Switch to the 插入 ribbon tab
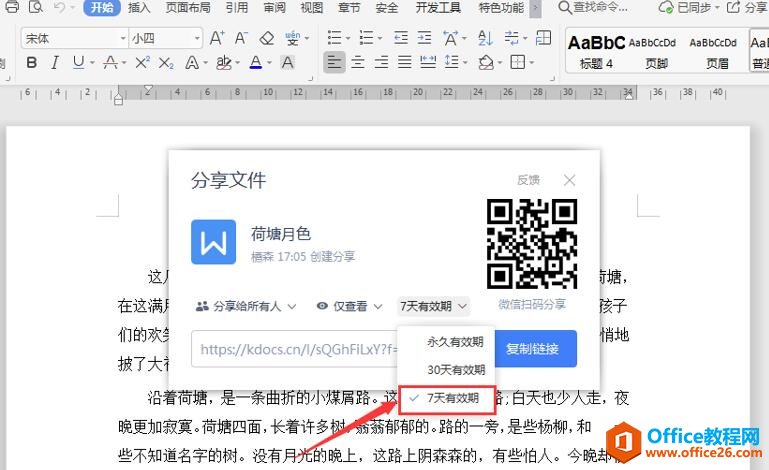The width and height of the screenshot is (769, 470). pos(139,8)
